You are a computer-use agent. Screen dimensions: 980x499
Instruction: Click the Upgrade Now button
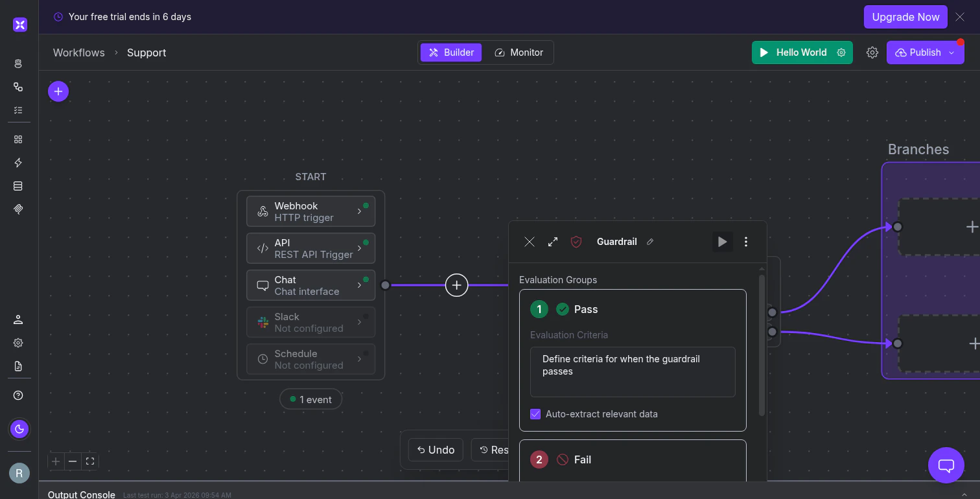click(x=905, y=17)
